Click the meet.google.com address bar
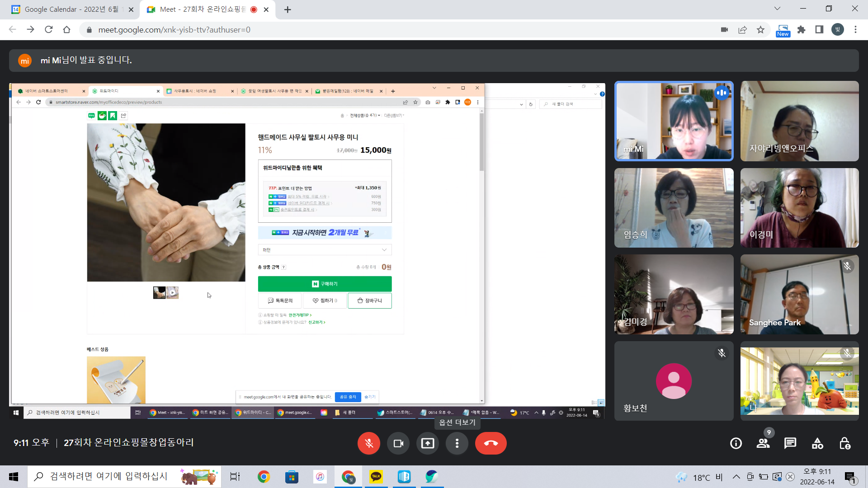Screen dimensions: 868x488 398,30
